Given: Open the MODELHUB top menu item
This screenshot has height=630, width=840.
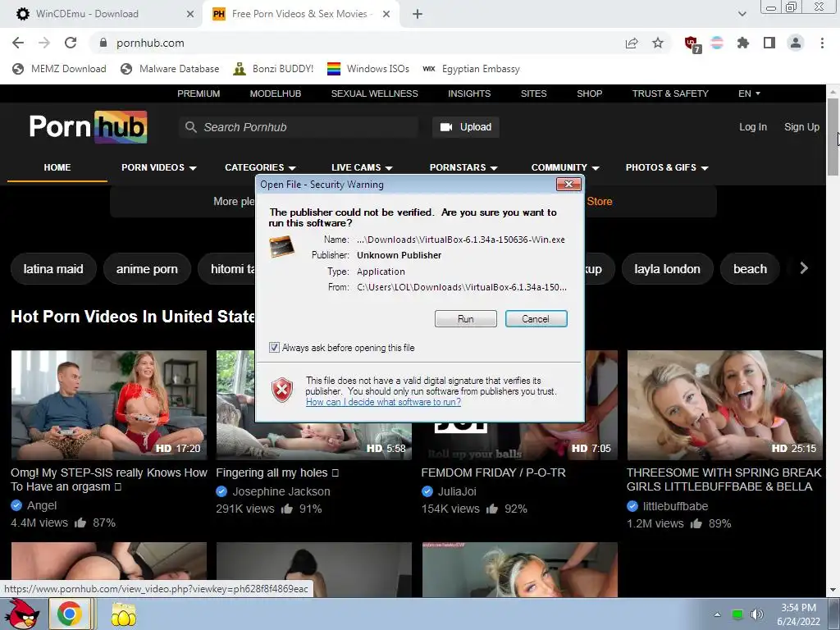Looking at the screenshot, I should click(276, 94).
